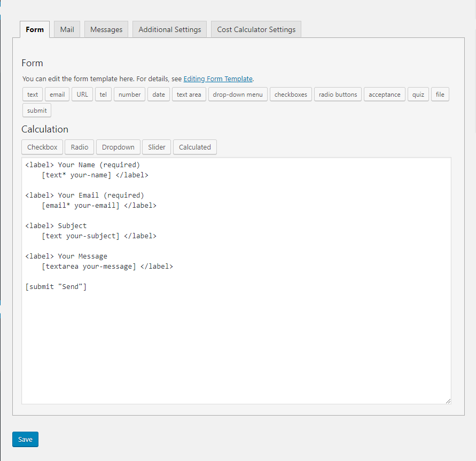Go to Additional Settings tab

[170, 29]
